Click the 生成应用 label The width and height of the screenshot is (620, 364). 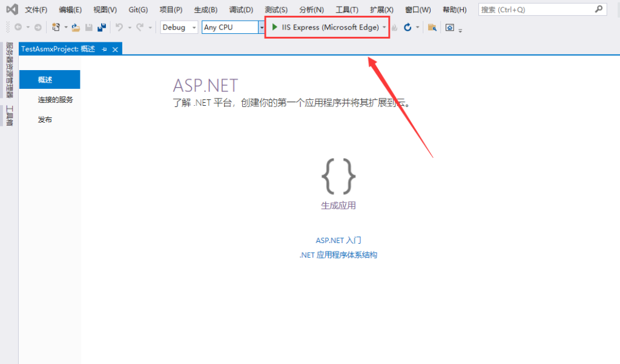point(338,206)
